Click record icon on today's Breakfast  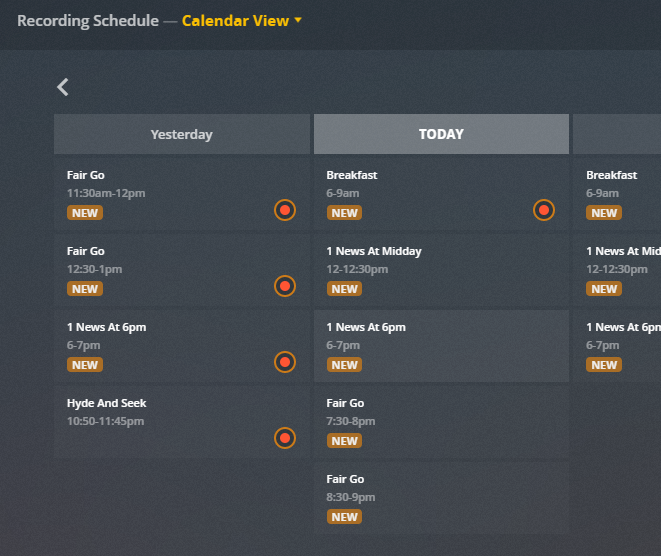point(544,210)
